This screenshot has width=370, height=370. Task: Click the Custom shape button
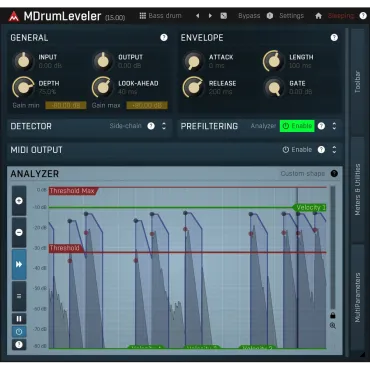[303, 173]
